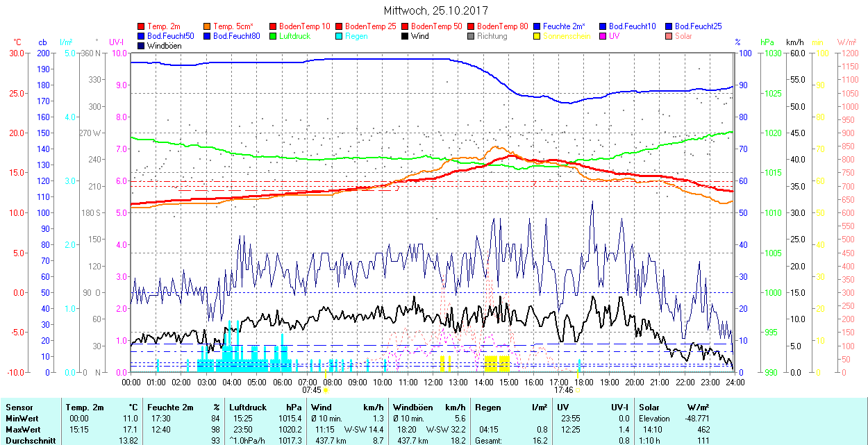Viewport: 868px width, 445px height.
Task: Click the Luftdruck column header in table
Action: (x=248, y=408)
